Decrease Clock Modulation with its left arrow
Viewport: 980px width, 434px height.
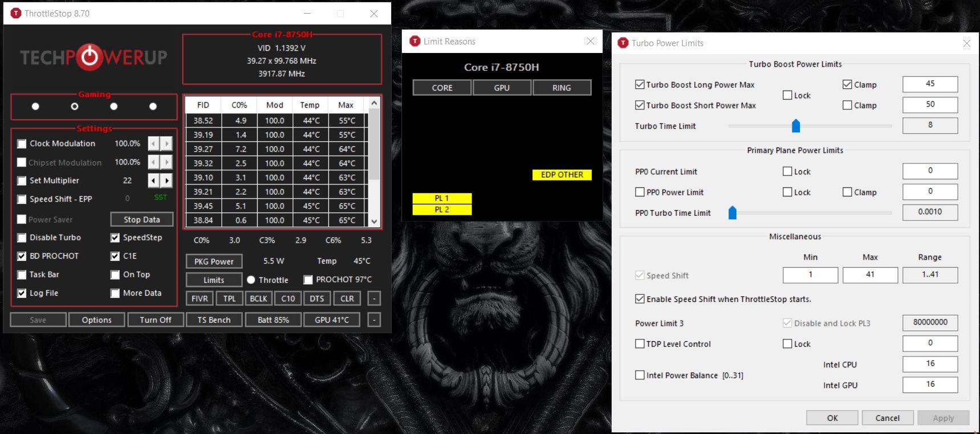[153, 144]
